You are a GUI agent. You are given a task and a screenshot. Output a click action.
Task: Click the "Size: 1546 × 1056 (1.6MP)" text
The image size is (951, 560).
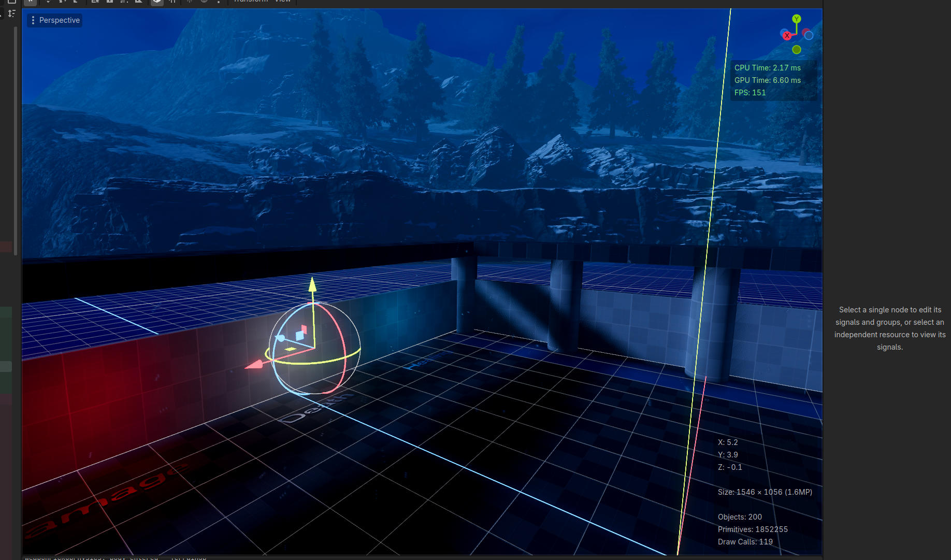click(x=765, y=492)
